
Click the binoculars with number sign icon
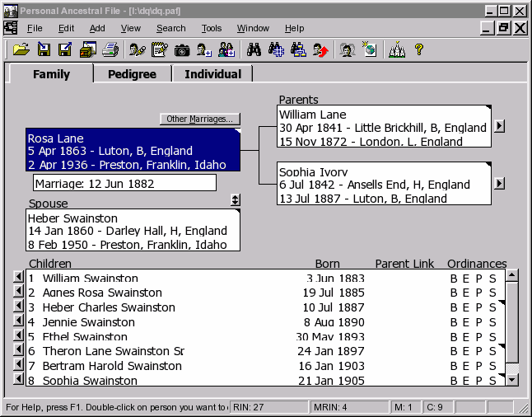pyautogui.click(x=276, y=50)
